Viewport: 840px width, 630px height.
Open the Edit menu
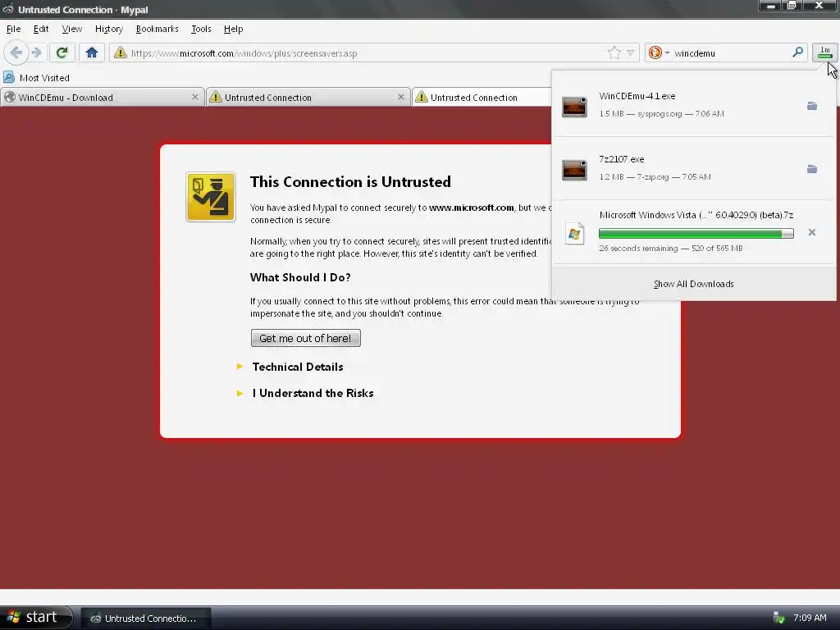tap(41, 29)
